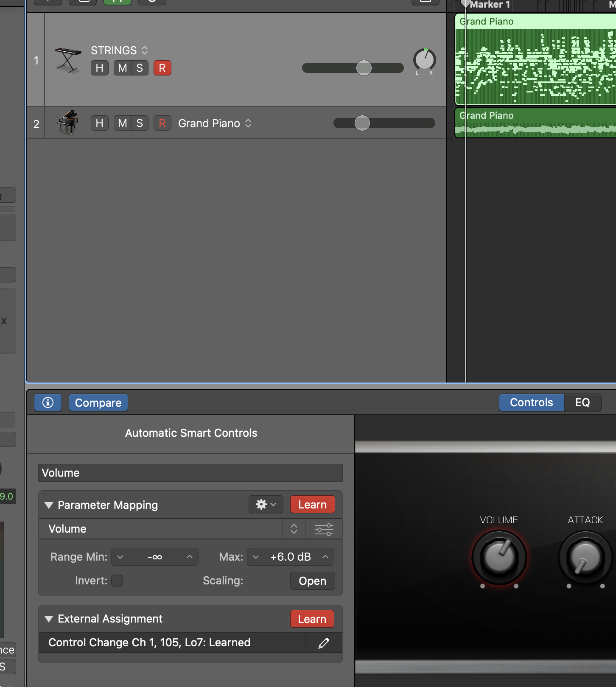616x687 pixels.
Task: Click the Range Min infinity value
Action: 155,557
